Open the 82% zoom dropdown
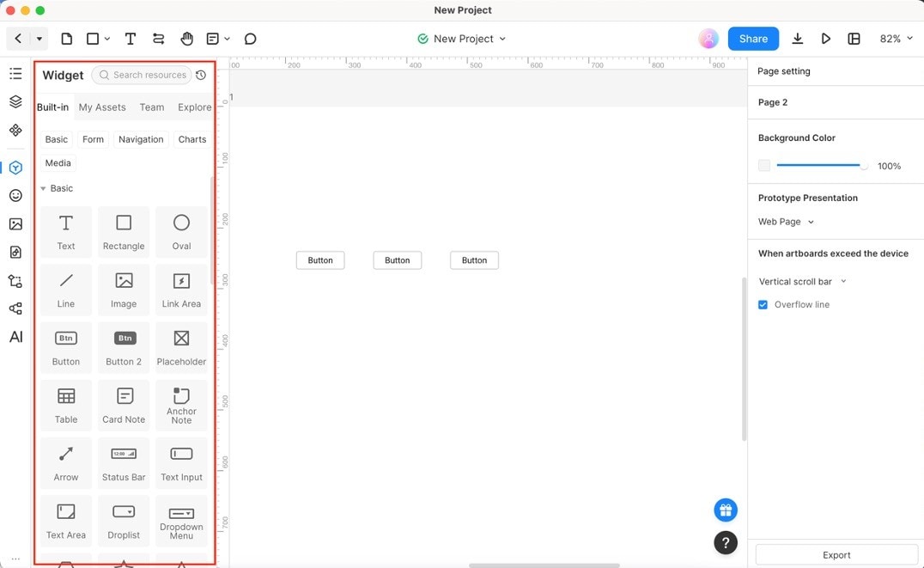The height and width of the screenshot is (568, 924). tap(897, 39)
